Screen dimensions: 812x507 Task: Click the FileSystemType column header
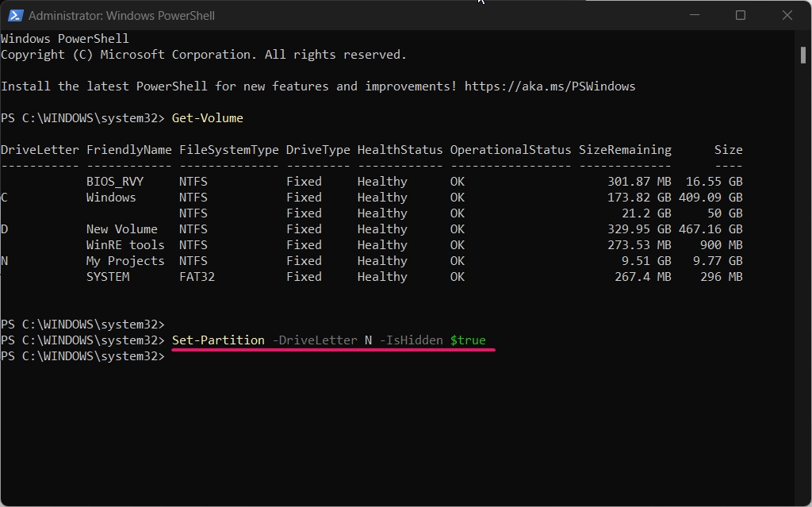coord(229,150)
